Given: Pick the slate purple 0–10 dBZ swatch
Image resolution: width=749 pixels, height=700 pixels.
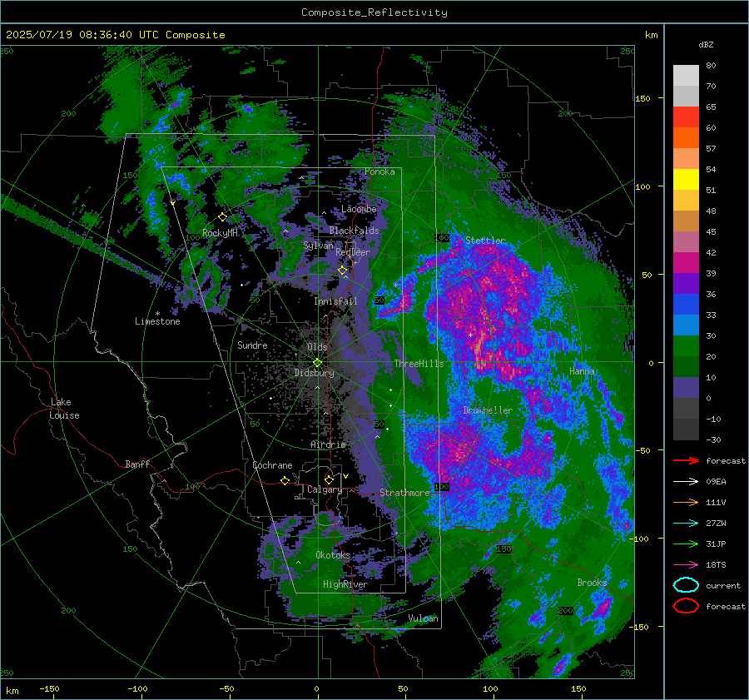Looking at the screenshot, I should (686, 387).
